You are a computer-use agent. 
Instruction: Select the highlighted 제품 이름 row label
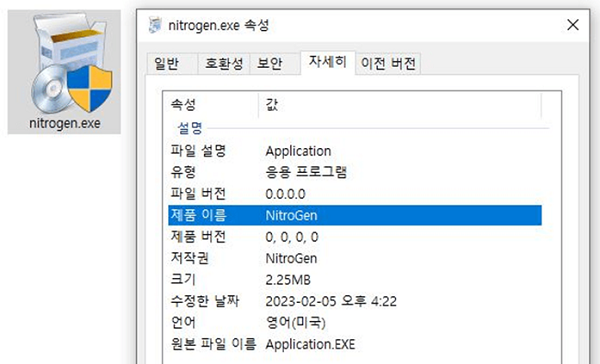tap(198, 215)
